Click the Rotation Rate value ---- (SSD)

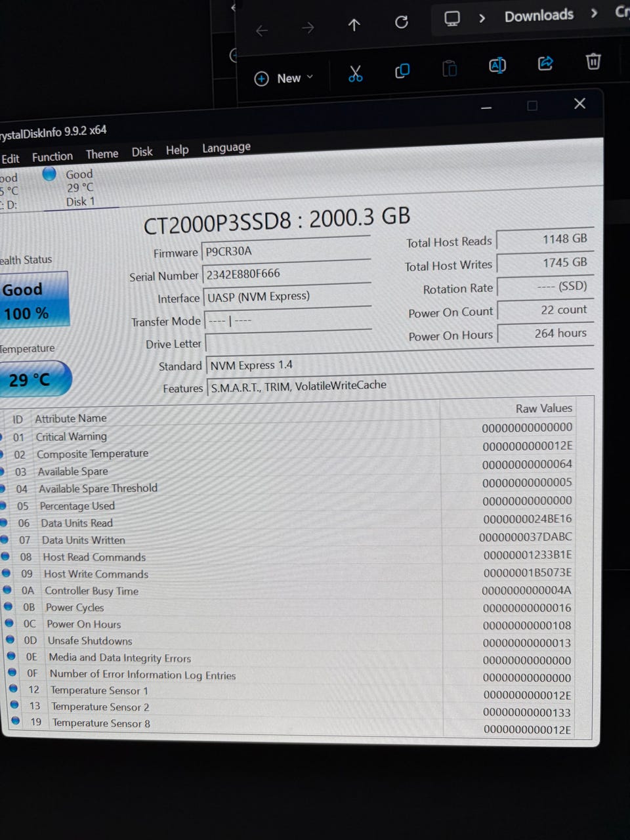(545, 287)
